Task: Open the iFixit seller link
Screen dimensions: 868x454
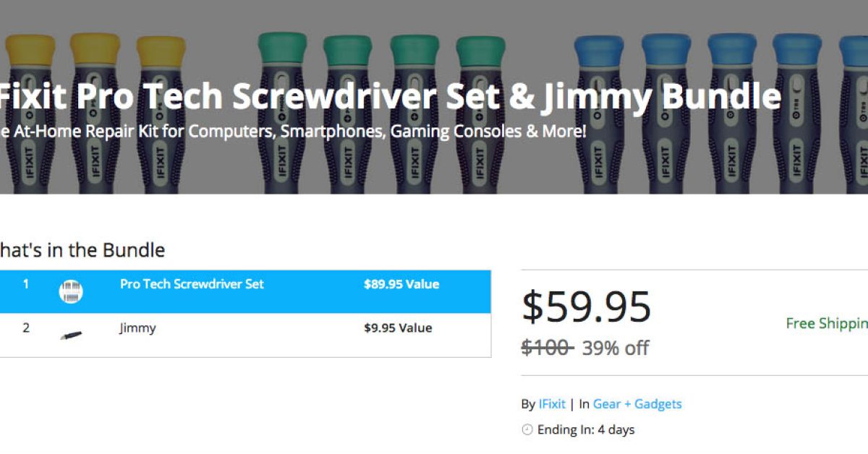Action: click(x=552, y=404)
